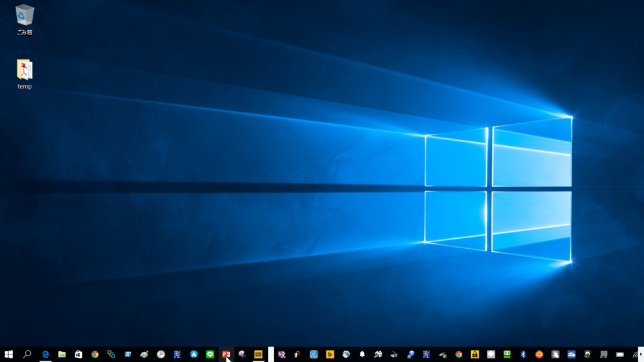Click the white hand tray icon
This screenshot has height=362, width=644.
[x=555, y=354]
